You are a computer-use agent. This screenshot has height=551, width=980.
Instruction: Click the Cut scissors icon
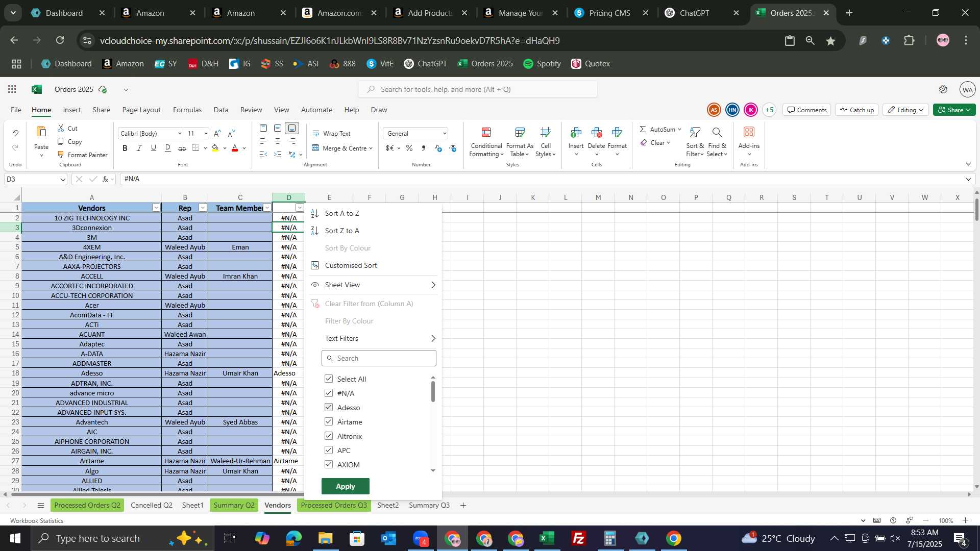tap(61, 128)
